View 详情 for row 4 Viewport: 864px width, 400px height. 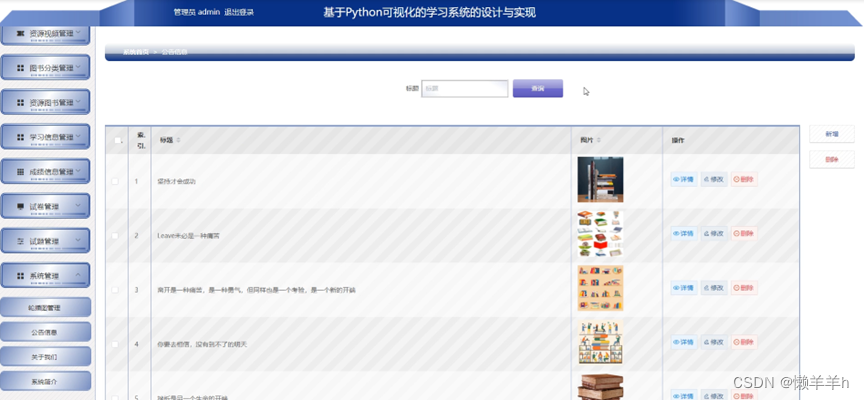[x=684, y=342]
